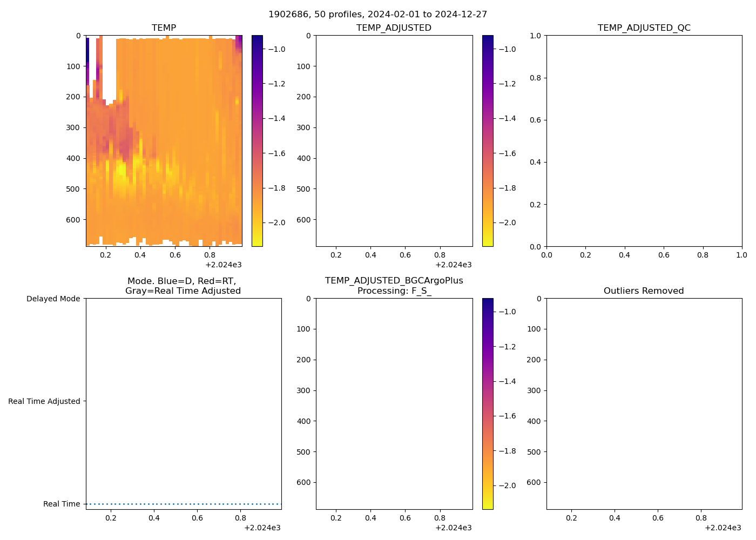
Task: Click the 'Processing: F_S_' subtitle text
Action: pyautogui.click(x=394, y=291)
